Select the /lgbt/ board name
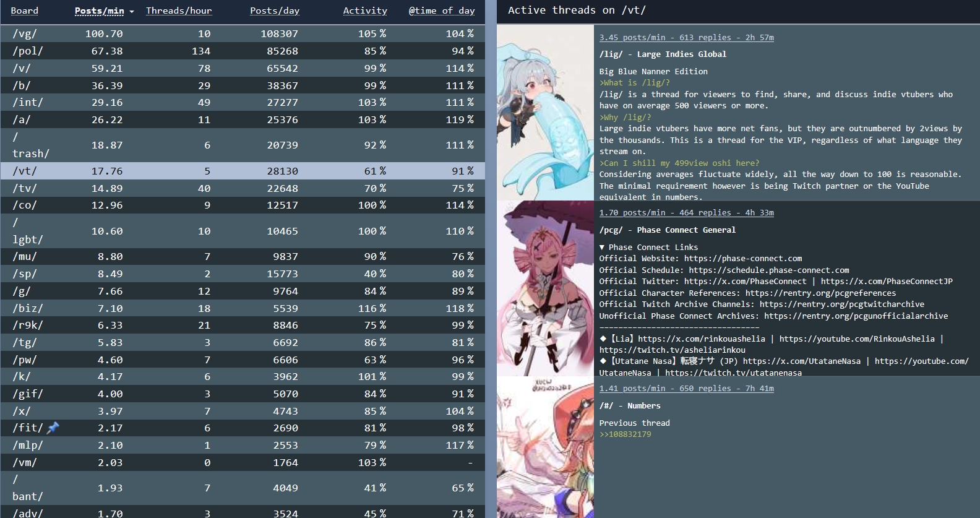 pos(28,231)
